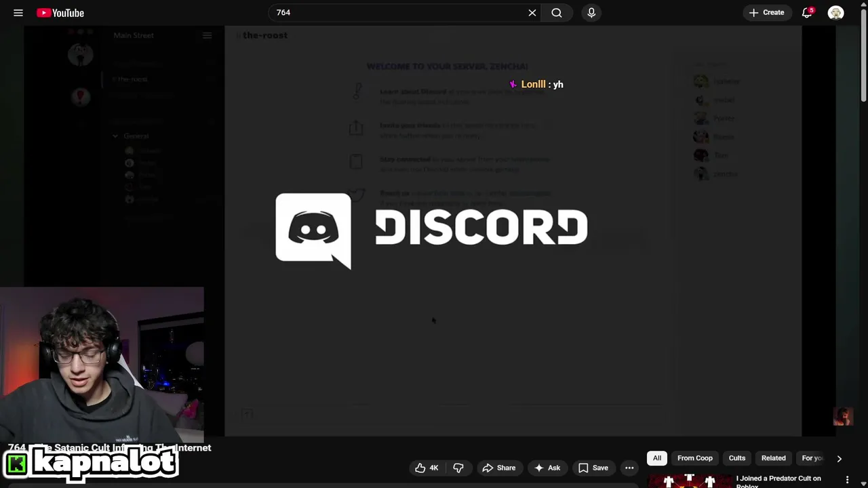Open more actions ellipsis menu
Viewport: 868px width, 488px height.
(x=629, y=468)
